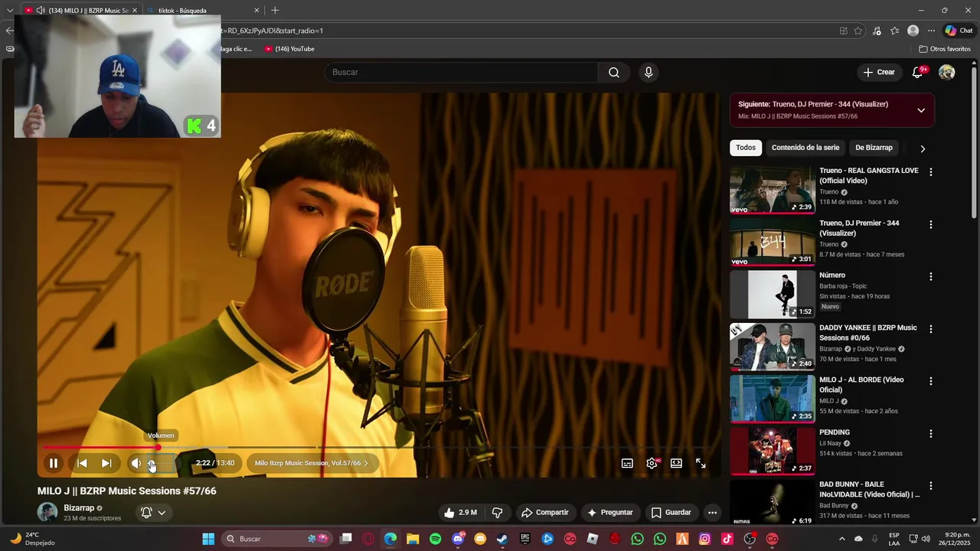This screenshot has height=551, width=980.
Task: Open more actions ellipsis below video
Action: [712, 513]
